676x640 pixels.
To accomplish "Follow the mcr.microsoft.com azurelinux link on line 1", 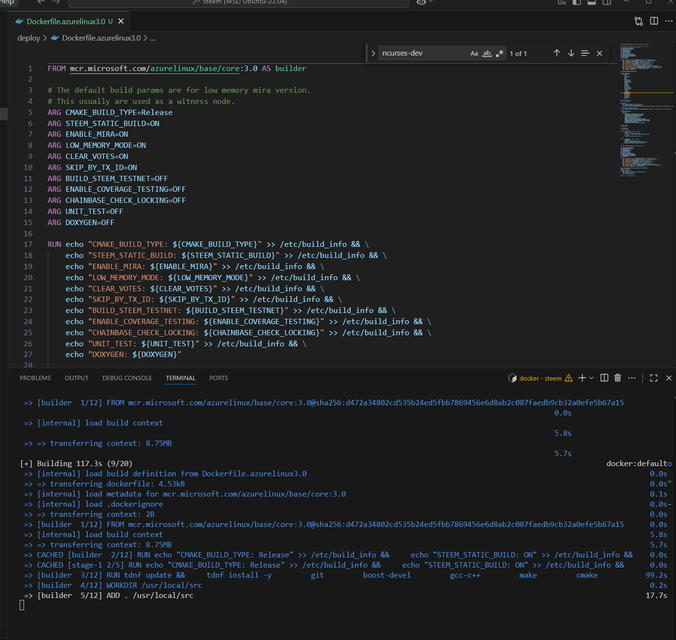I will pos(154,68).
